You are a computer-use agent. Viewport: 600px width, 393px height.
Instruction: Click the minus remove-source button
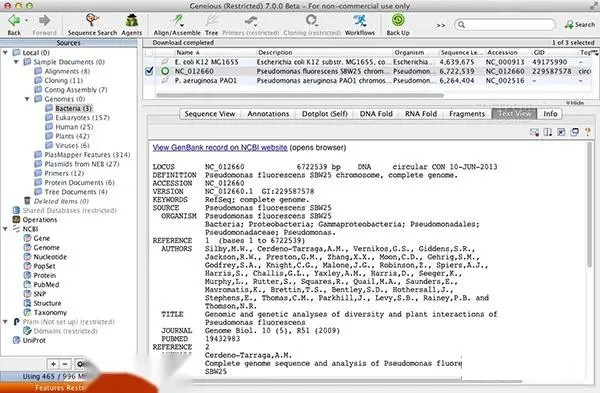[65, 364]
